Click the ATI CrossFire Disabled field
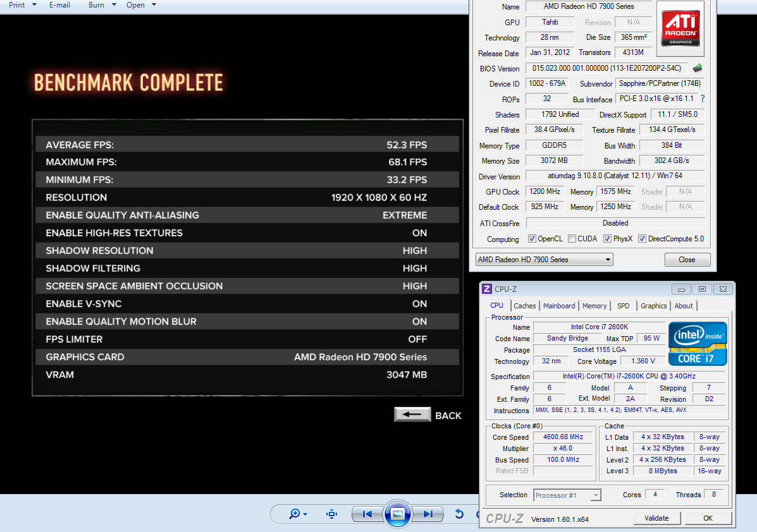Image resolution: width=757 pixels, height=532 pixels. pos(615,223)
